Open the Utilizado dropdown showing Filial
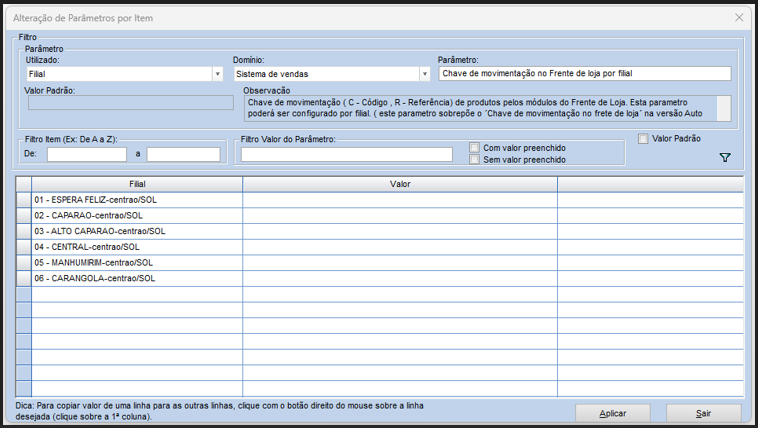This screenshot has height=428, width=758. click(217, 74)
